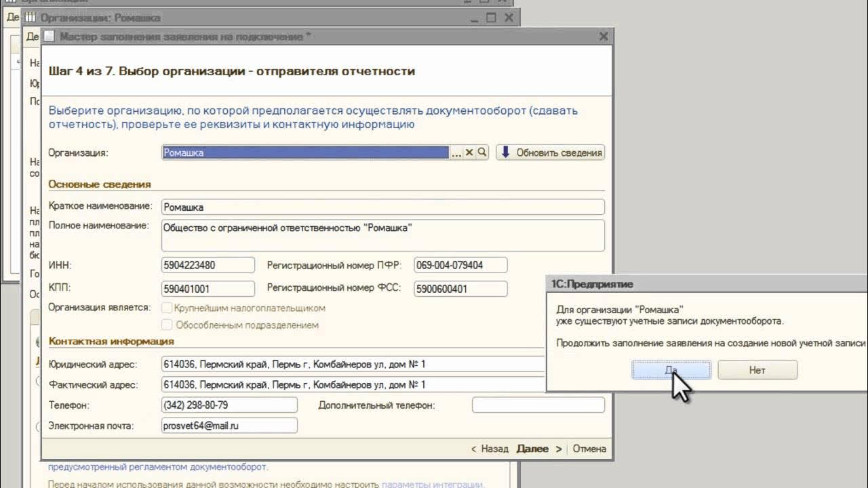Maximize the Организация: Ромашка window
Screen dimensions: 868x488
pos(492,18)
